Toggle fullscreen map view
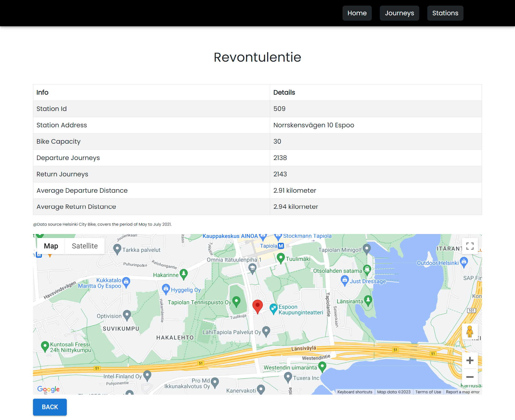This screenshot has height=420, width=515. (x=470, y=246)
